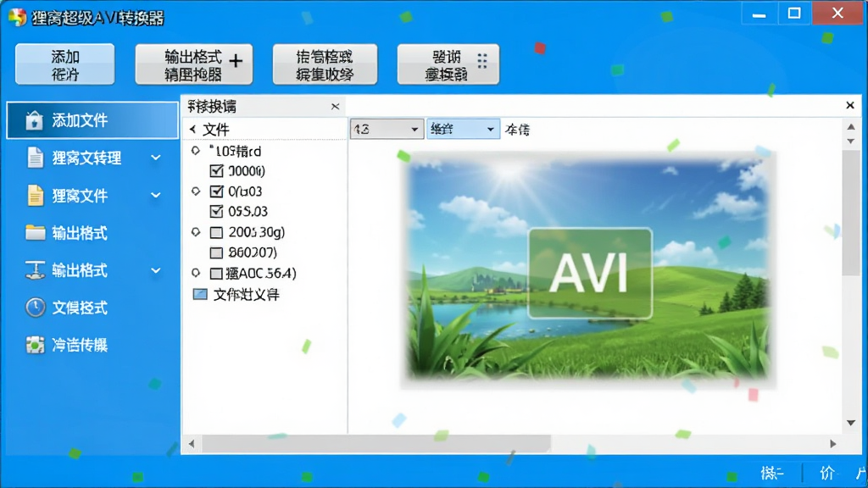Maximize the converter window
868x488 pixels.
pos(794,14)
